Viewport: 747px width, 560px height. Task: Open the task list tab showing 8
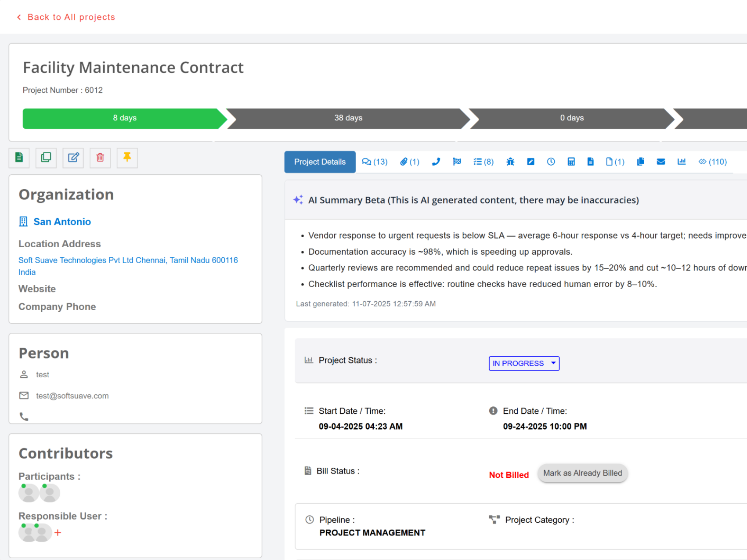[x=483, y=162]
